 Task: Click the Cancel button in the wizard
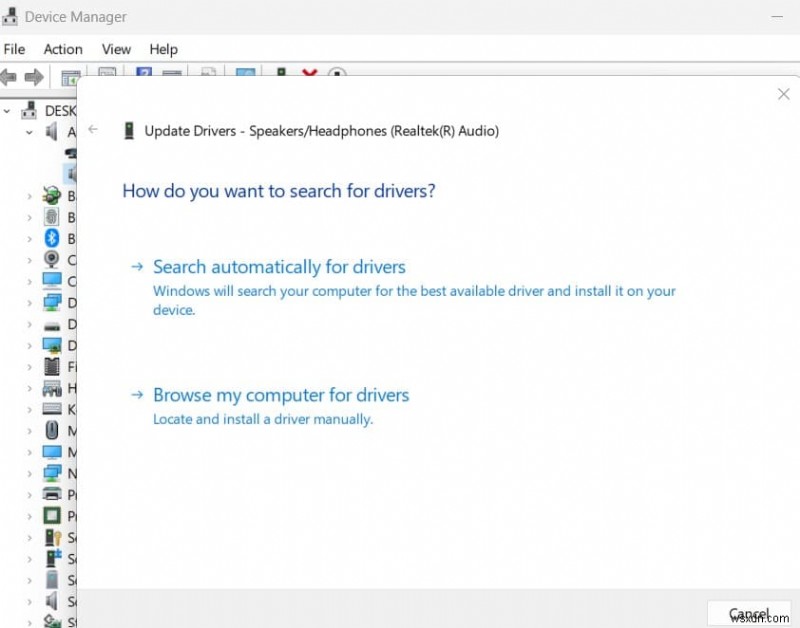point(750,612)
